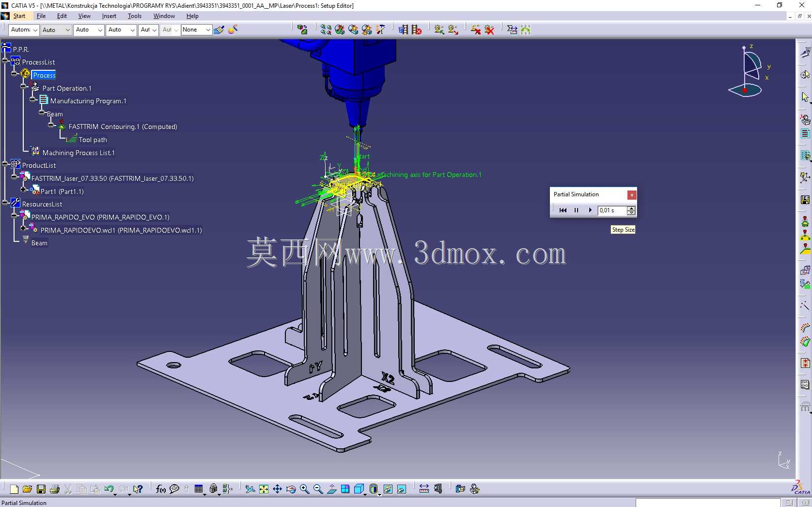Collapse the Part Operation.1 node

click(23, 86)
